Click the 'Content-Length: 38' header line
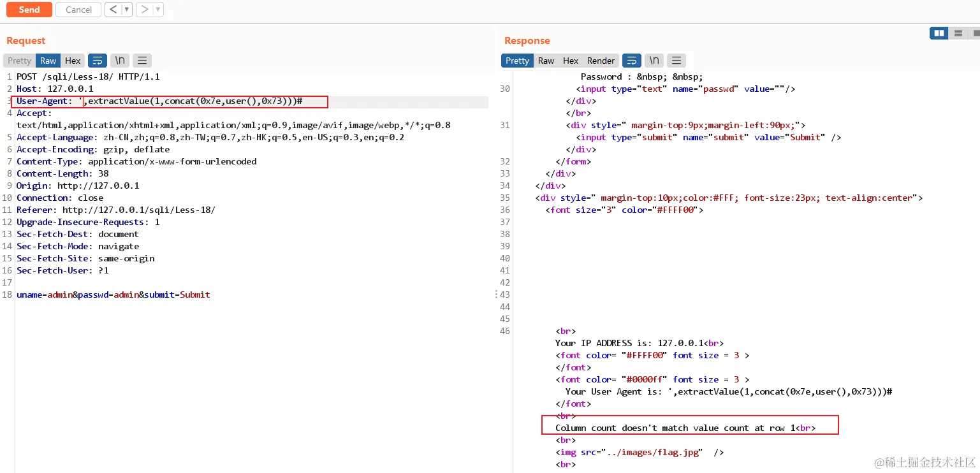 [x=62, y=173]
